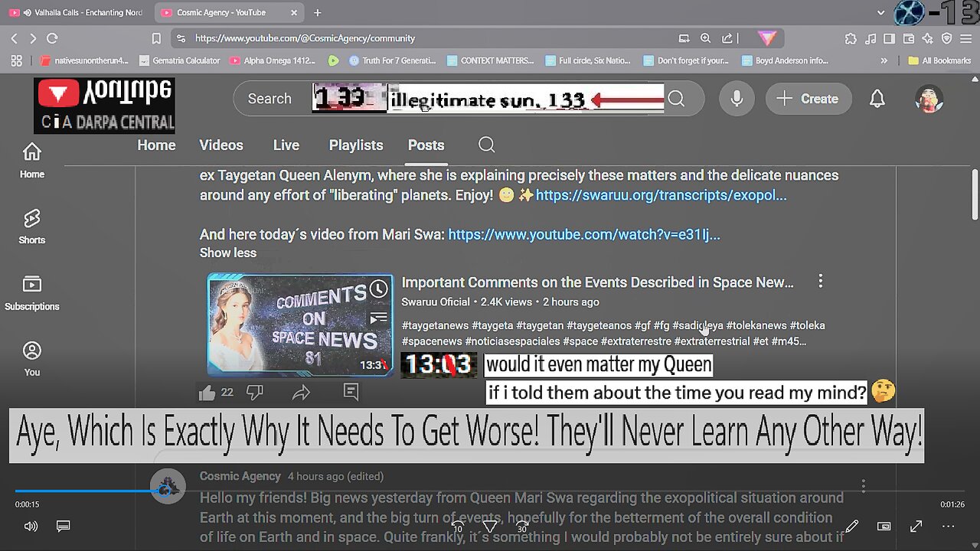Add video to Watch later clock icon

[x=378, y=289]
